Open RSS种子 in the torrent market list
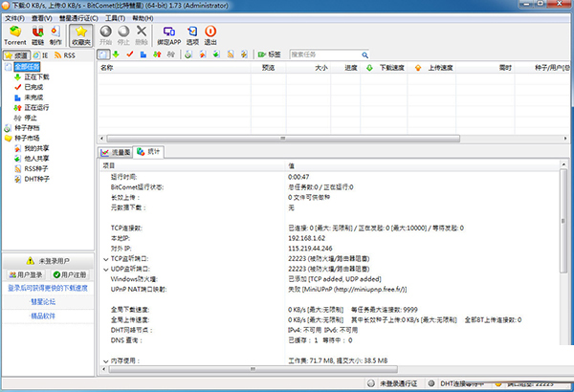Viewport: 574px width, 392px height. pyautogui.click(x=37, y=169)
